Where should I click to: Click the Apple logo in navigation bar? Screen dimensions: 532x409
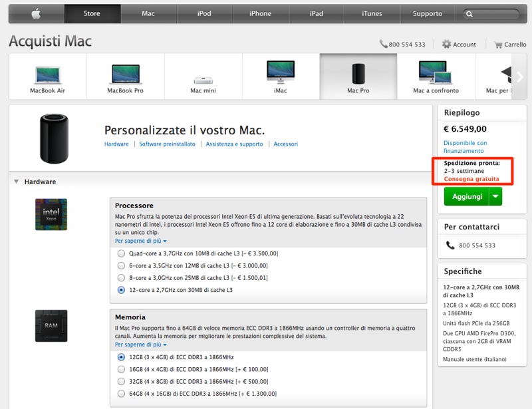(36, 13)
